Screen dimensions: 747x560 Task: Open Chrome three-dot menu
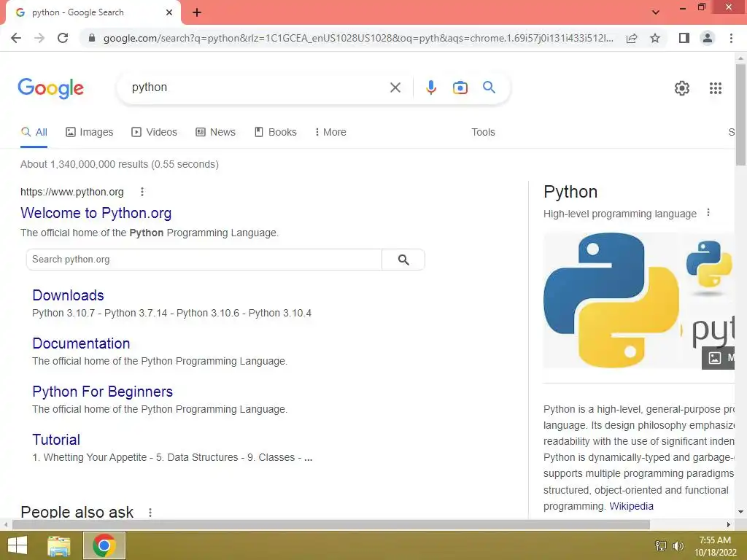[x=731, y=38]
